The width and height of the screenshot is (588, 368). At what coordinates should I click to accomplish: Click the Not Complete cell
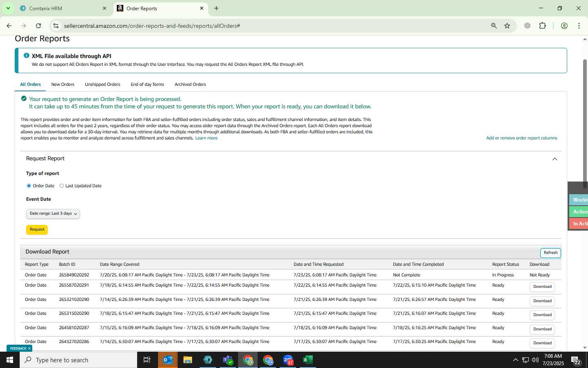point(406,275)
